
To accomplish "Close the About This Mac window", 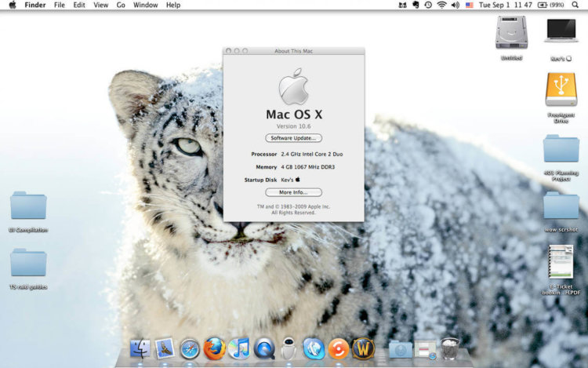I will pos(228,51).
